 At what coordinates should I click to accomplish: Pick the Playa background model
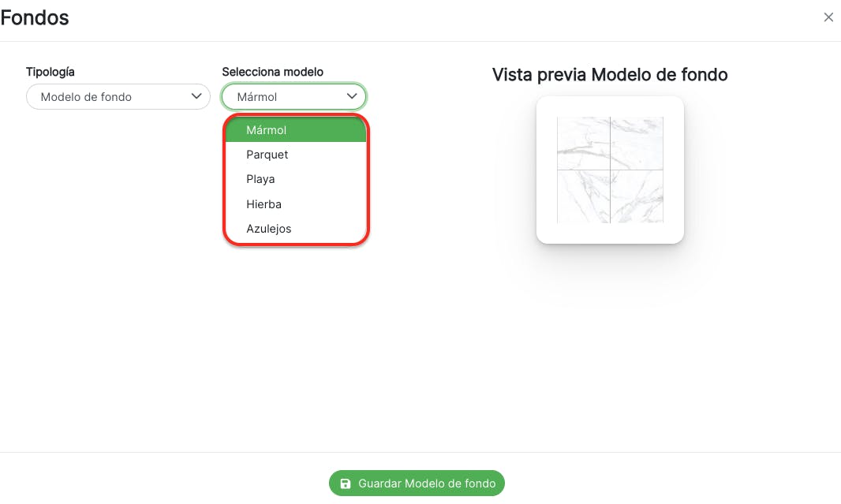click(x=260, y=179)
